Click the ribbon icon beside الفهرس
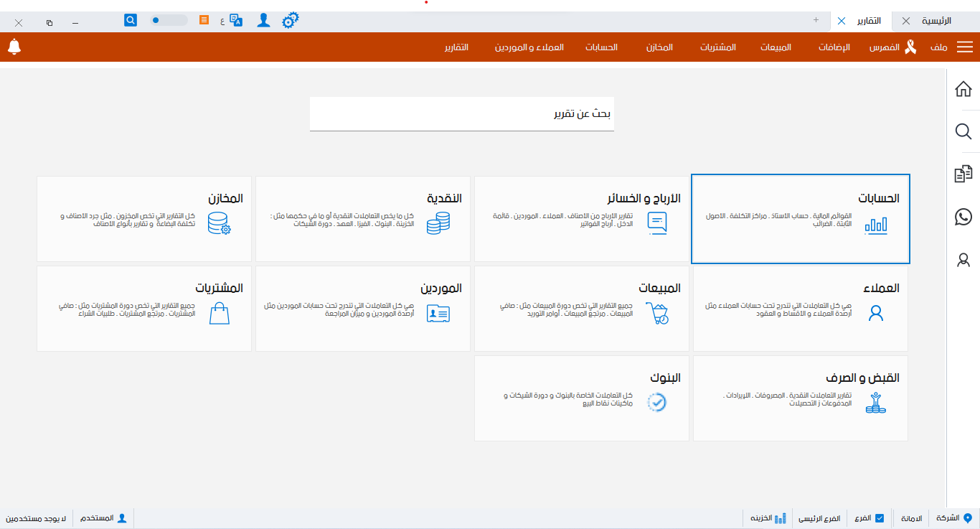This screenshot has height=529, width=980. [x=910, y=47]
